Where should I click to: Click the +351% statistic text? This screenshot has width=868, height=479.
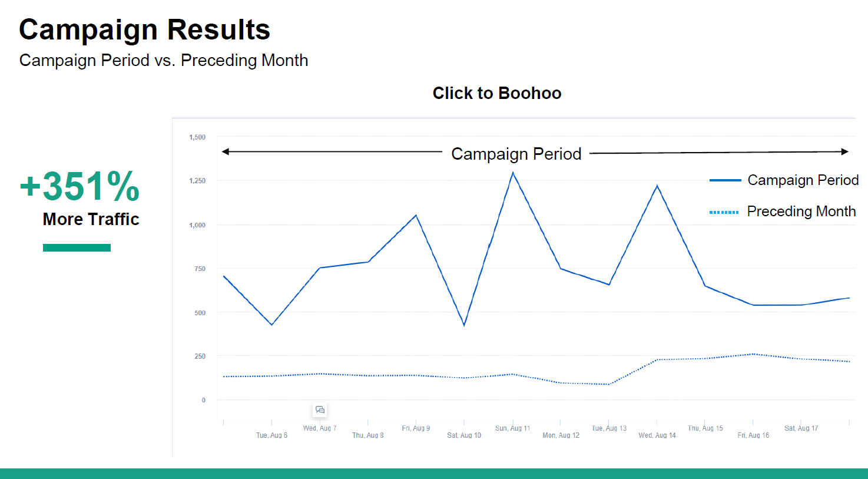(79, 187)
